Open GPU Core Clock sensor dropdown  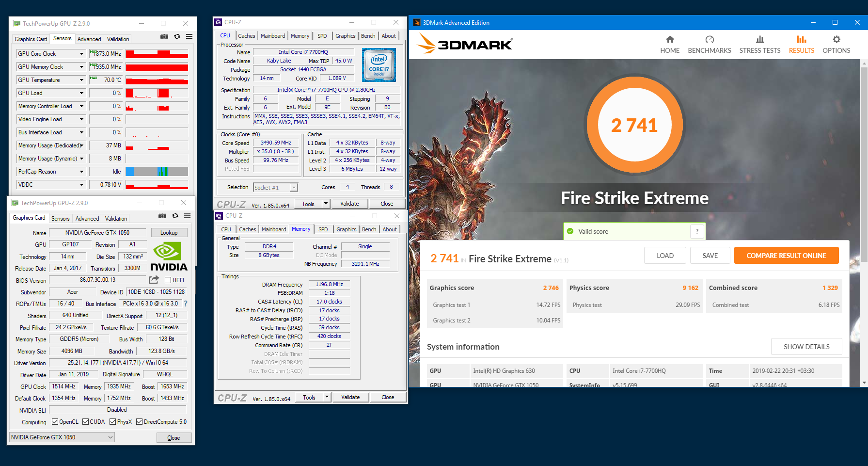[81, 54]
